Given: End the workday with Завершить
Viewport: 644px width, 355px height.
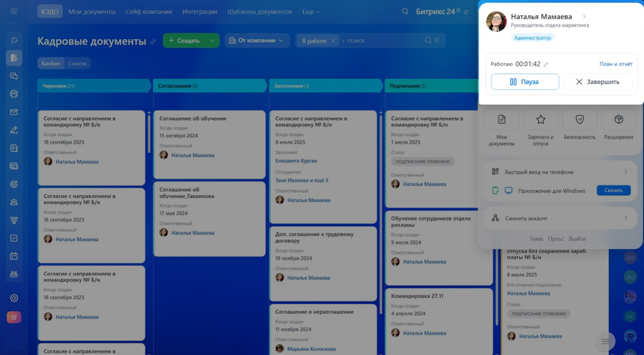Looking at the screenshot, I should click(x=598, y=82).
